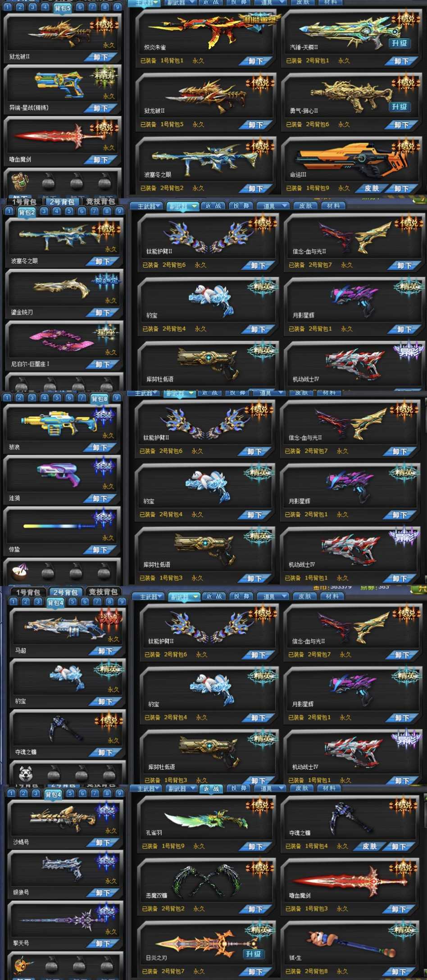The image size is (427, 980).
Task: Open the 背包8 tab
Action: 100,399
